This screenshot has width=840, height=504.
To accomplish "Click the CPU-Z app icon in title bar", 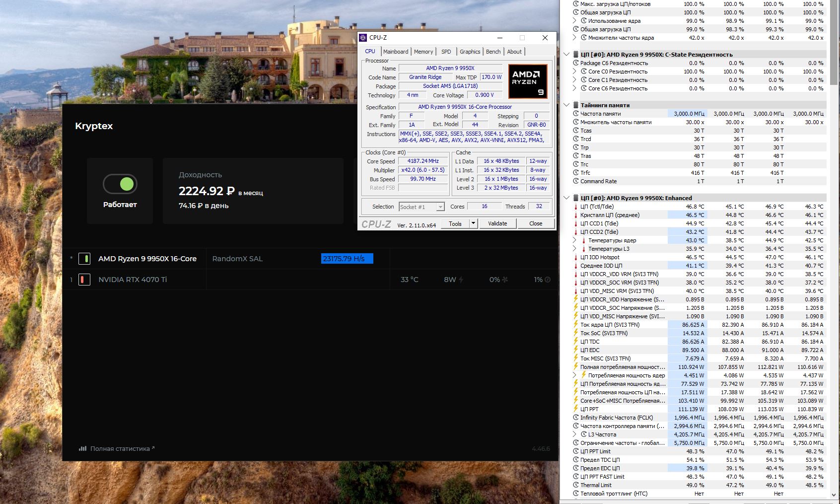I will [x=363, y=38].
